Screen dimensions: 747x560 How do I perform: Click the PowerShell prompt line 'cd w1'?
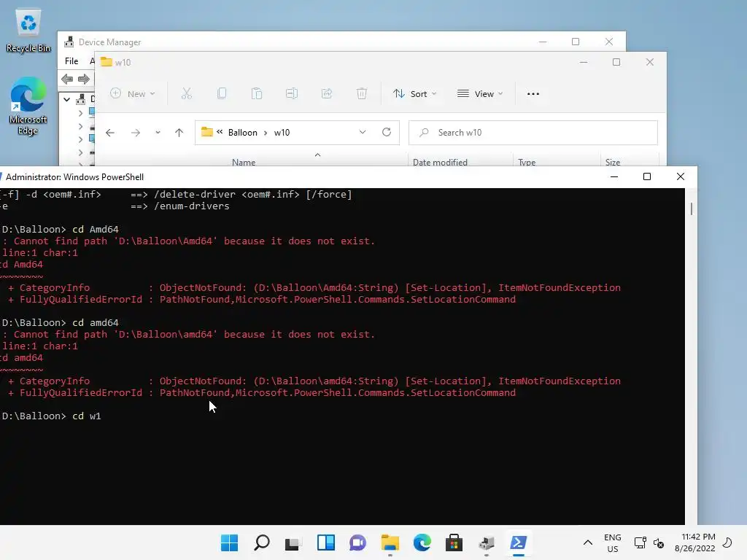52,416
